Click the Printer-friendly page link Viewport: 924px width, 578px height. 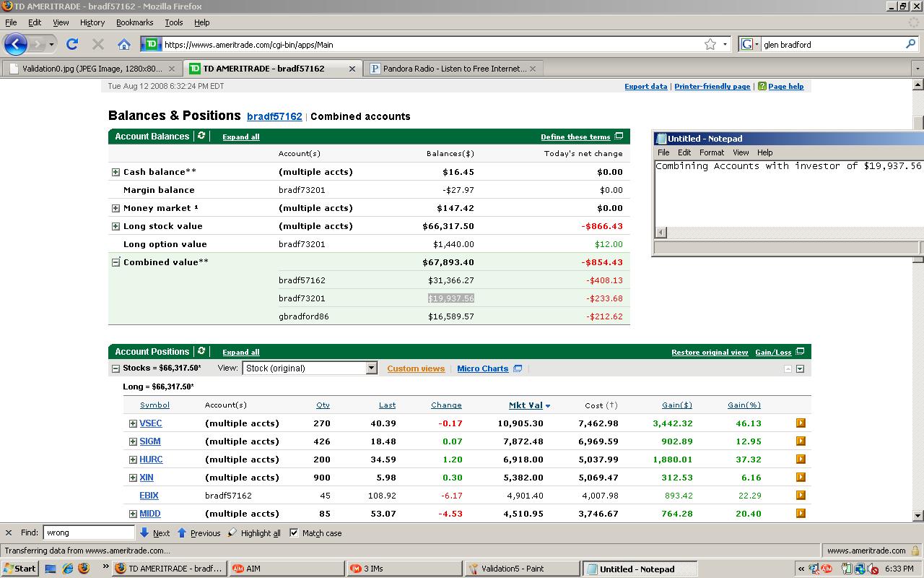pyautogui.click(x=712, y=86)
